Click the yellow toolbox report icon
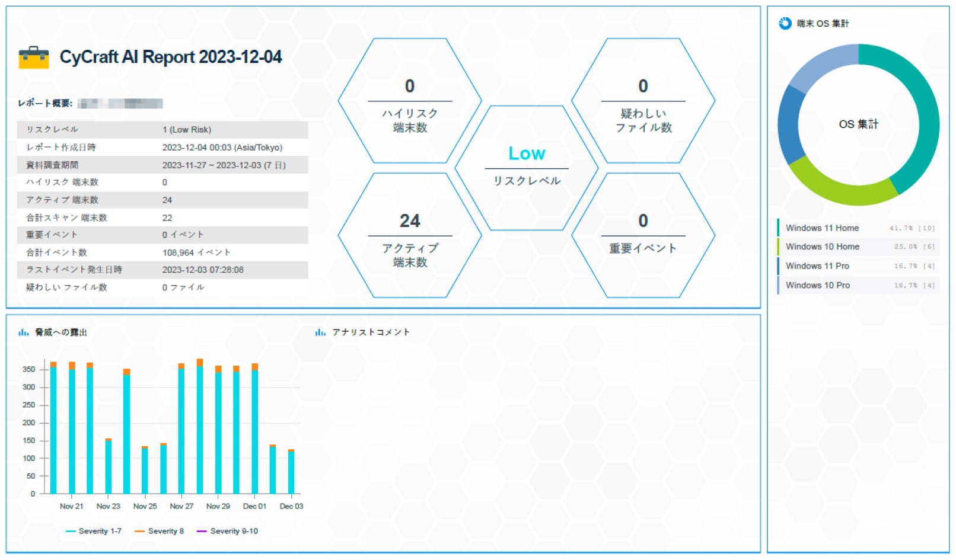Viewport: 956px width, 560px height. click(34, 57)
